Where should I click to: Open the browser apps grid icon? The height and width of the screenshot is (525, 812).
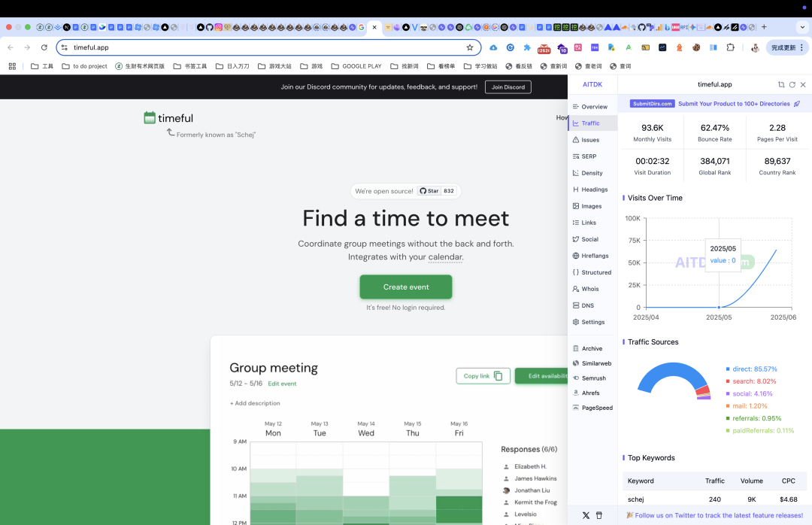click(x=13, y=66)
